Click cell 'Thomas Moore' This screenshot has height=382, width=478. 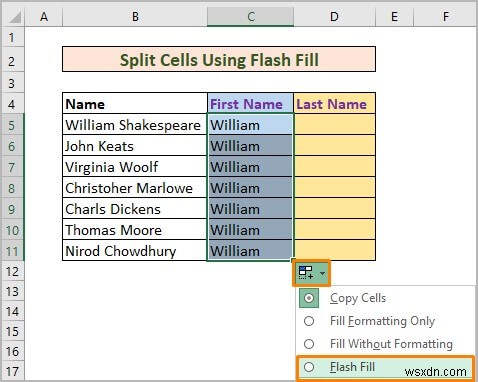tap(135, 230)
